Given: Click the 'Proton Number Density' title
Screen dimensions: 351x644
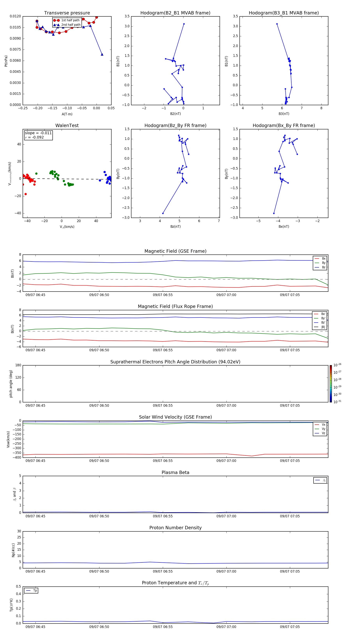Looking at the screenshot, I should pos(175,527).
